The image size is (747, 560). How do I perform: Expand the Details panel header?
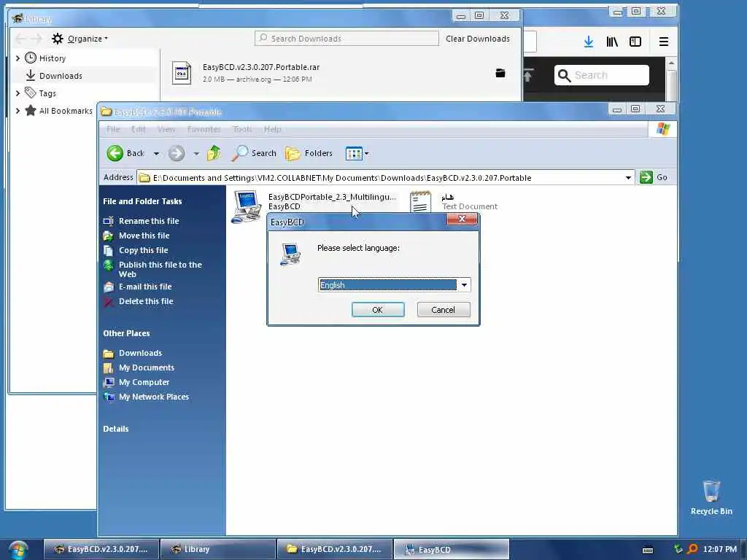pos(116,429)
